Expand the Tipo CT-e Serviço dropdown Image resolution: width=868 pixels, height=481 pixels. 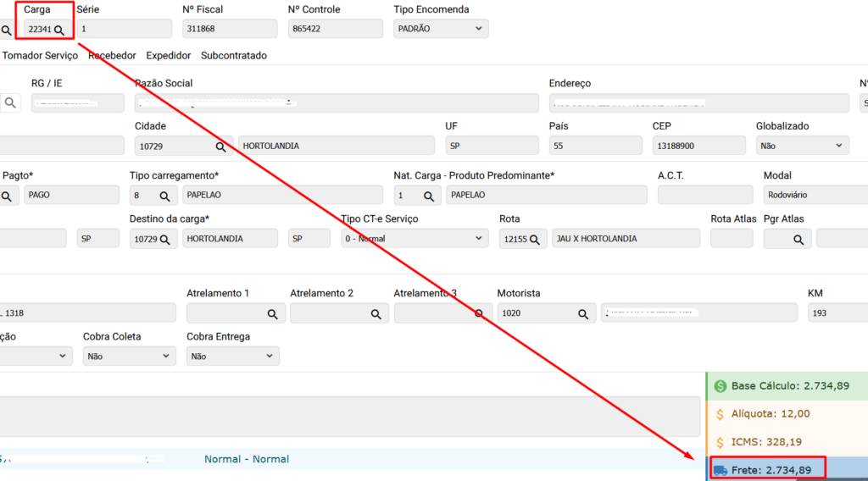click(x=415, y=239)
